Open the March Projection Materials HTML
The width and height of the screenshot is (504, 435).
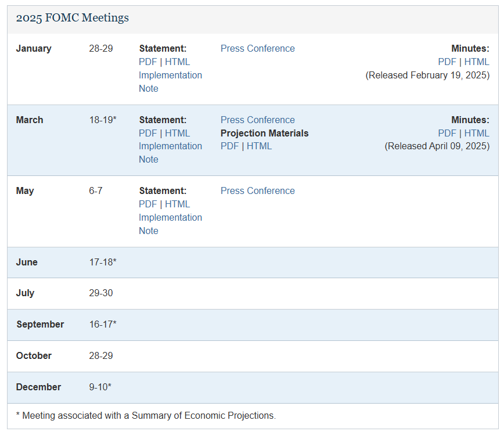(x=259, y=146)
